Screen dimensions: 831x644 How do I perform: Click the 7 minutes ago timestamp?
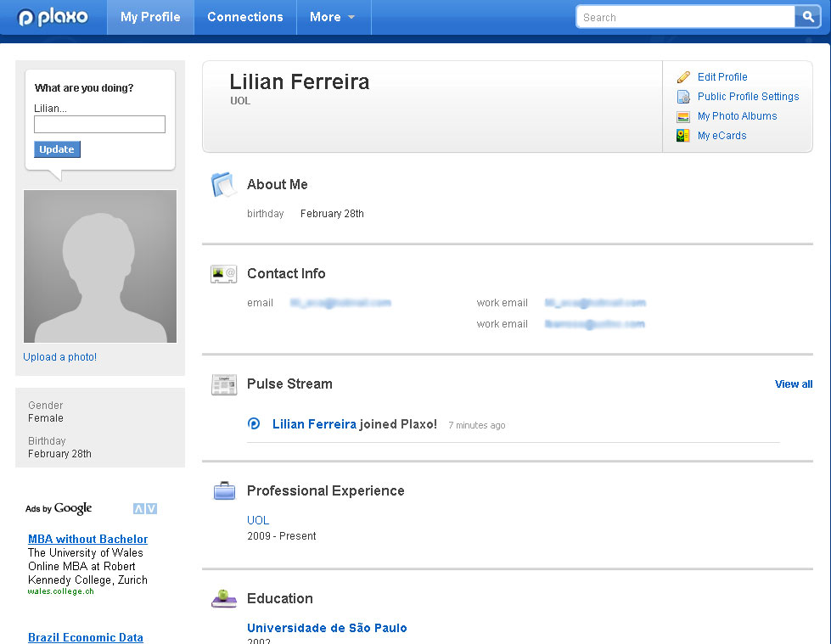pos(477,425)
